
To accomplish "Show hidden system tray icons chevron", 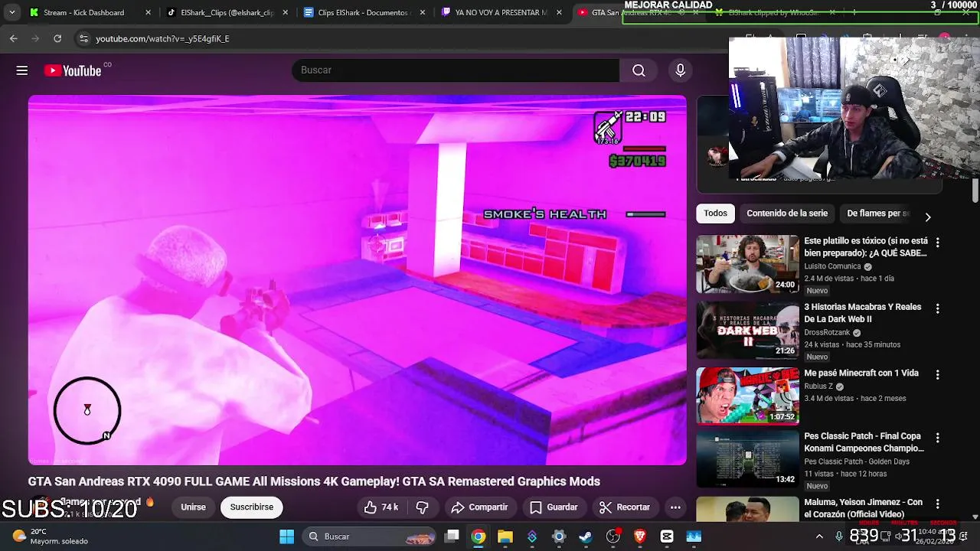I will (819, 536).
